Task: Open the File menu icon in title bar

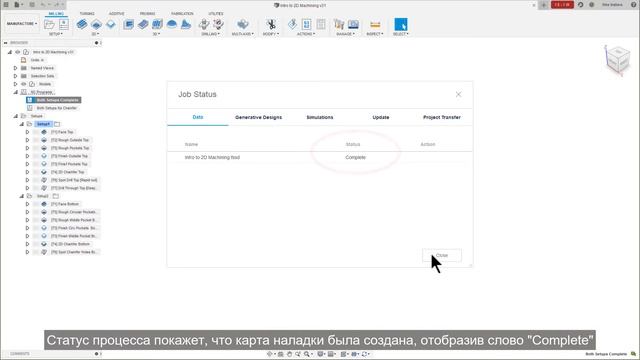Action: [18, 5]
